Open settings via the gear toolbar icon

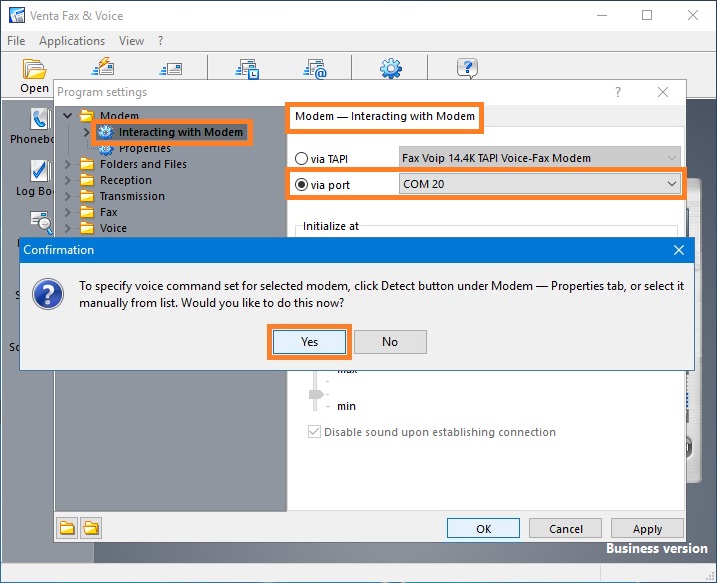click(x=391, y=69)
